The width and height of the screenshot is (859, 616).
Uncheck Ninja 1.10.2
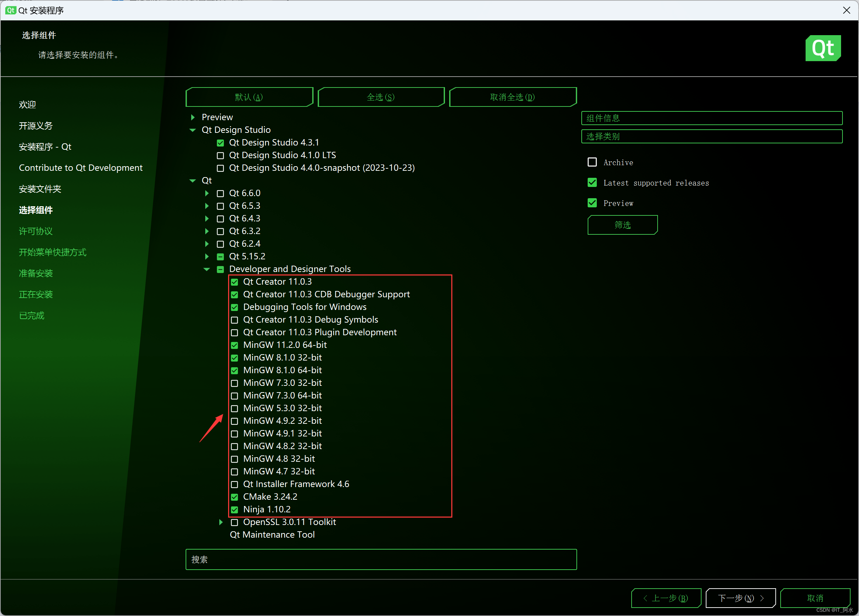click(234, 510)
